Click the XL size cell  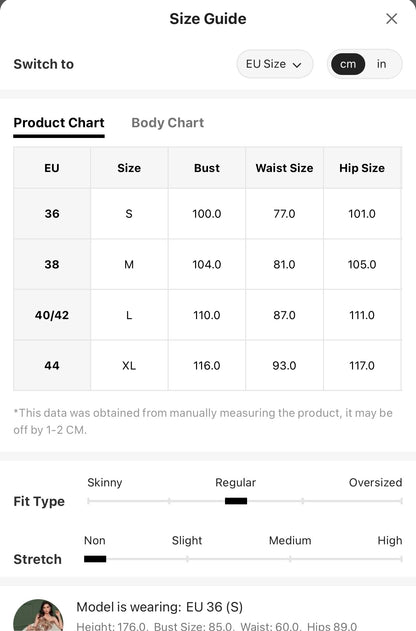click(129, 365)
